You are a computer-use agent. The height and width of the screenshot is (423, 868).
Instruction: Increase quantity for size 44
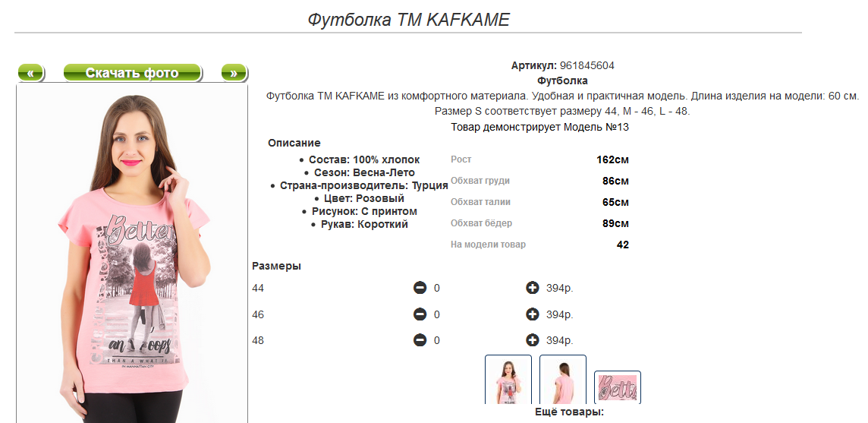tap(533, 288)
